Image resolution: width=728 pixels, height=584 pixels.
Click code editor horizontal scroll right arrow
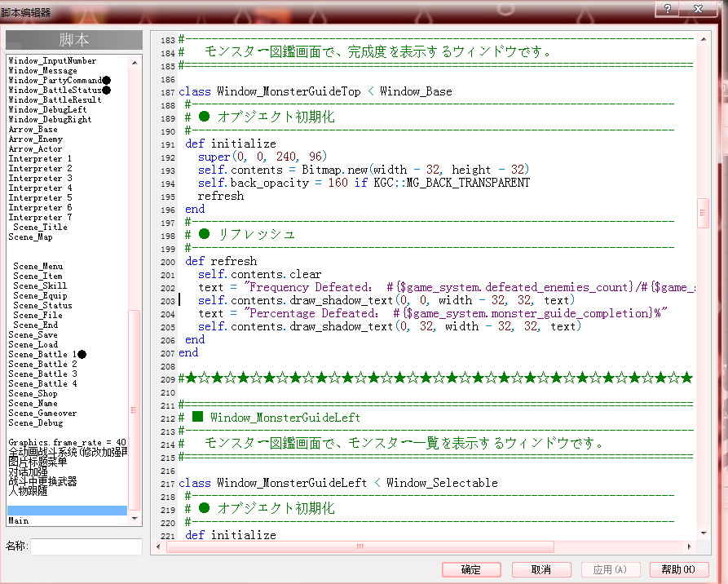pyautogui.click(x=690, y=546)
